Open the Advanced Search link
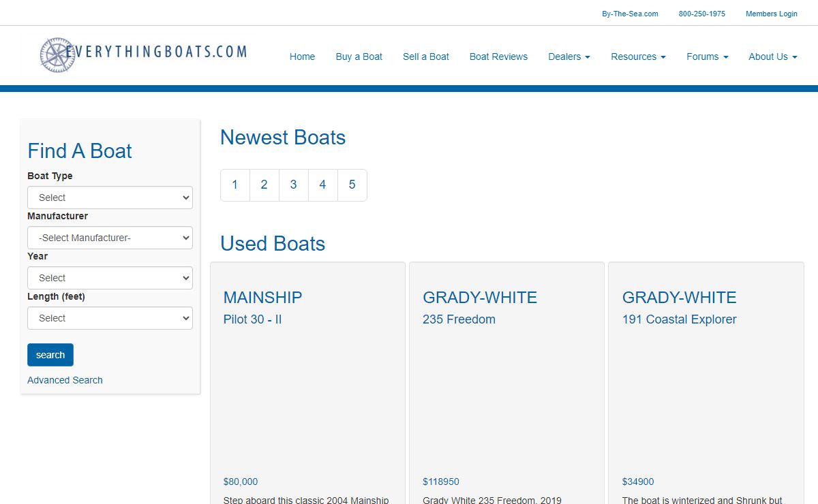Viewport: 818px width, 504px height. pos(65,380)
